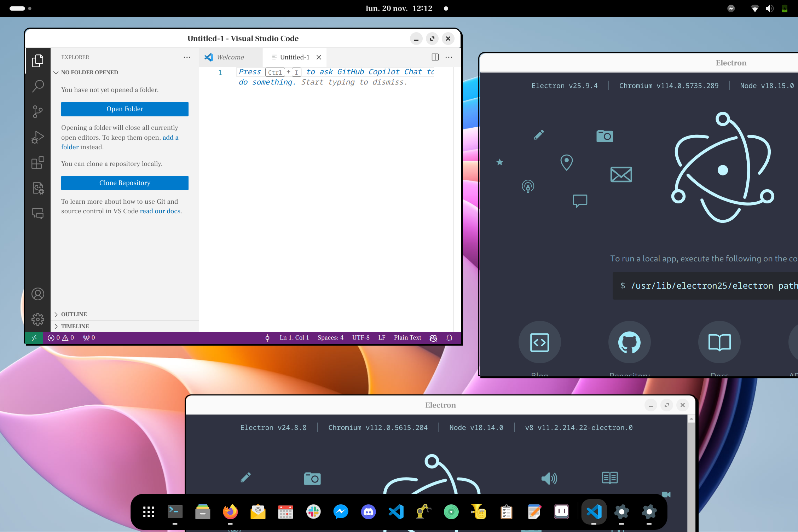Image resolution: width=798 pixels, height=532 pixels.
Task: Expand the TIMELINE section
Action: click(75, 326)
